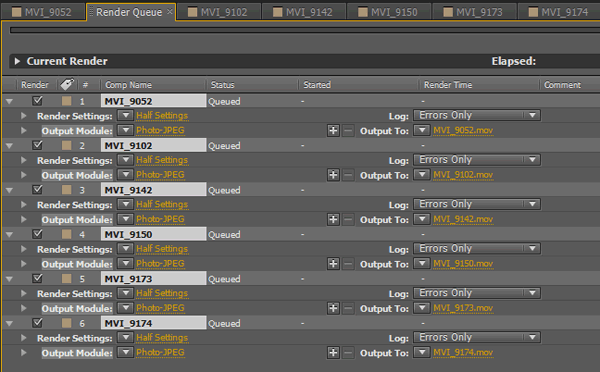Screen dimensions: 600x372
Task: Uncheck render checkbox for MVI_9150
Action: pyautogui.click(x=37, y=234)
